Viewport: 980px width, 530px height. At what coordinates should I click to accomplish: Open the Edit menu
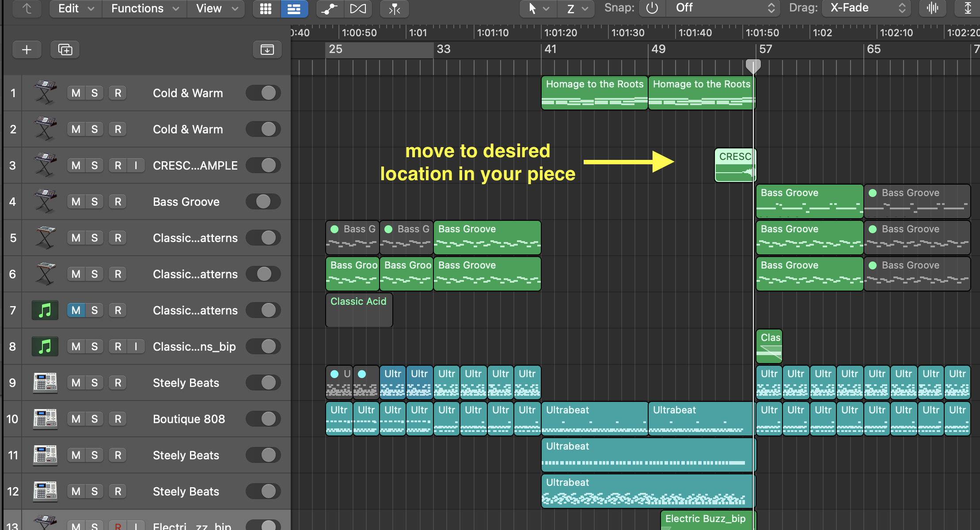[75, 8]
